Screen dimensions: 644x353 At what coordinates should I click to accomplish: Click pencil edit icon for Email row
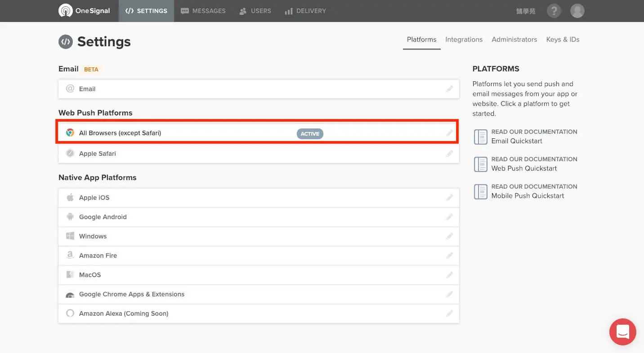(449, 89)
